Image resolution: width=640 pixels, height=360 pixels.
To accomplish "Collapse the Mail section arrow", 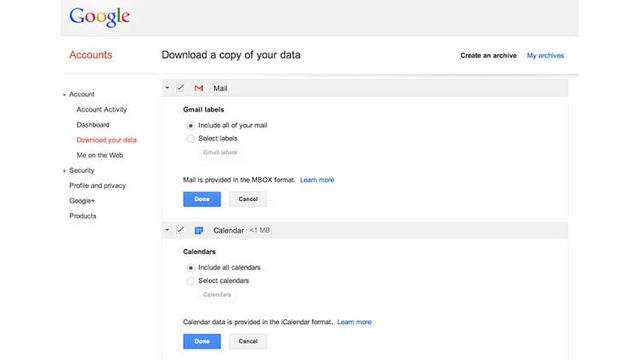I will (x=167, y=88).
